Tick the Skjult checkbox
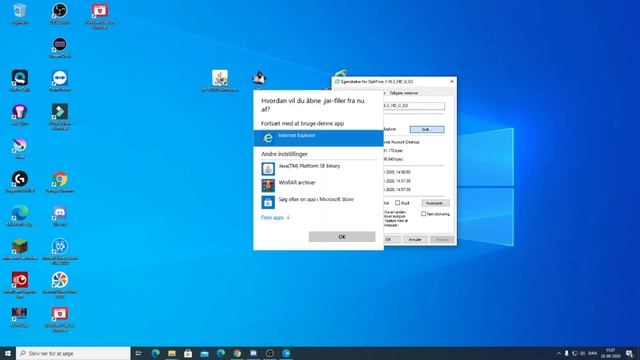 pos(397,202)
